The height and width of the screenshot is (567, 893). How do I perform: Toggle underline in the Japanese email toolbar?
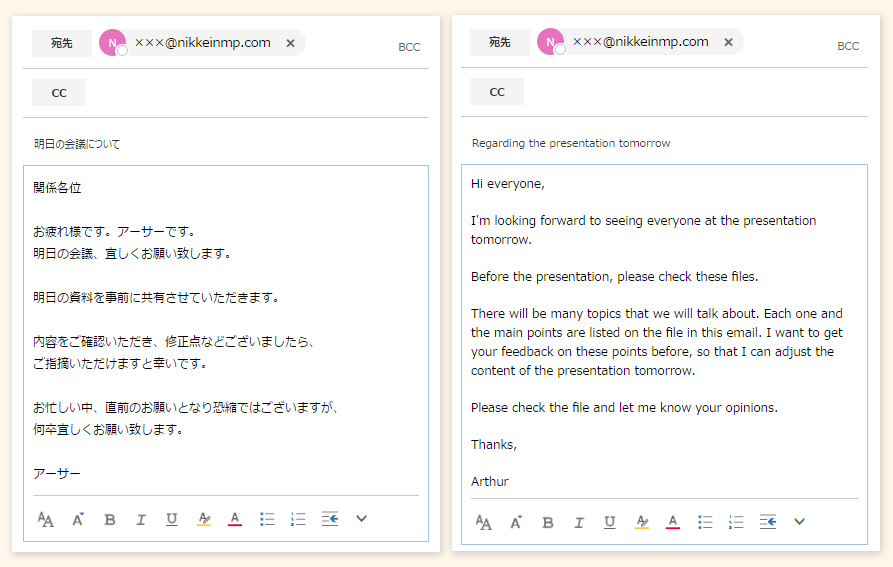point(172,519)
